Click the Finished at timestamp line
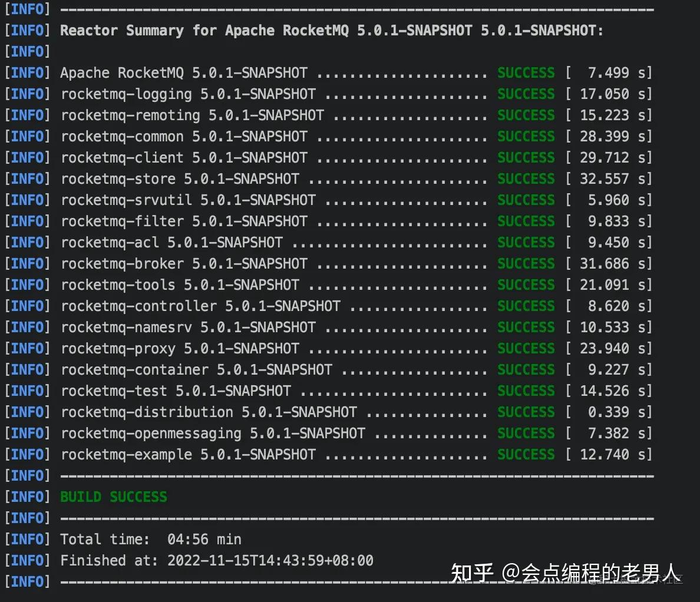This screenshot has width=700, height=602. click(x=212, y=560)
